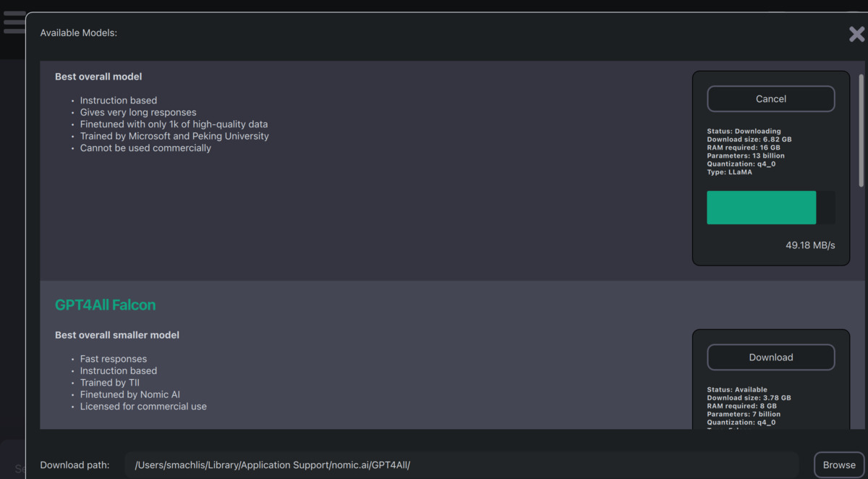Screen dimensions: 868x479
Task: Download the GPT4All Falcon model
Action: coord(770,357)
